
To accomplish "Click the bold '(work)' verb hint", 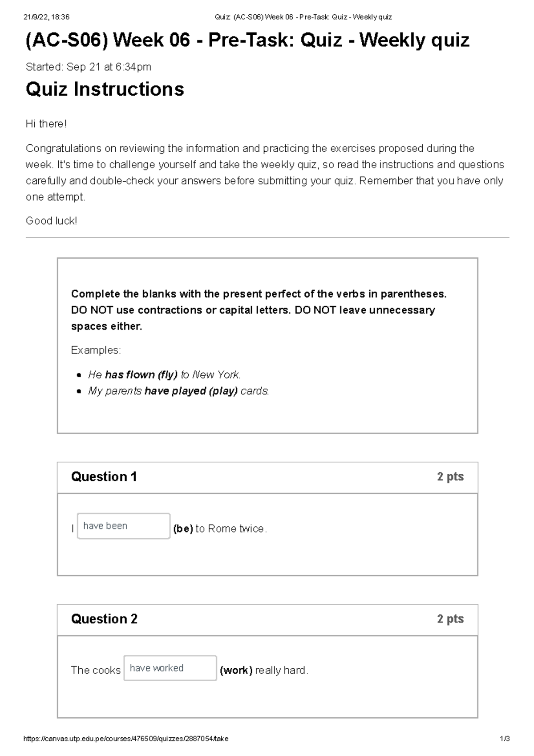I will (x=236, y=670).
